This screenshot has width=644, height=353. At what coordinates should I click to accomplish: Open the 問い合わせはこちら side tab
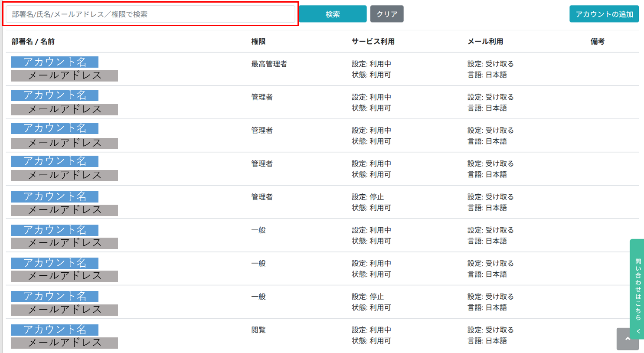tap(638, 288)
